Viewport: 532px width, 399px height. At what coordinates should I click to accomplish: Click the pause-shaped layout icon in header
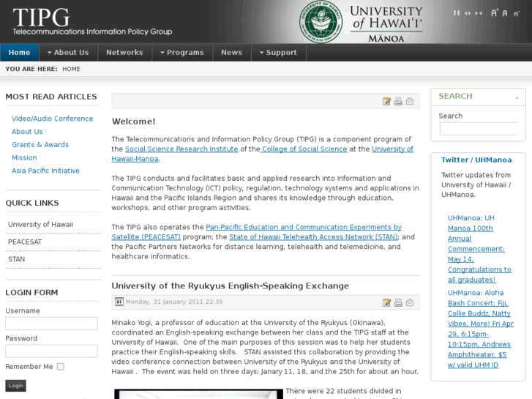point(457,13)
